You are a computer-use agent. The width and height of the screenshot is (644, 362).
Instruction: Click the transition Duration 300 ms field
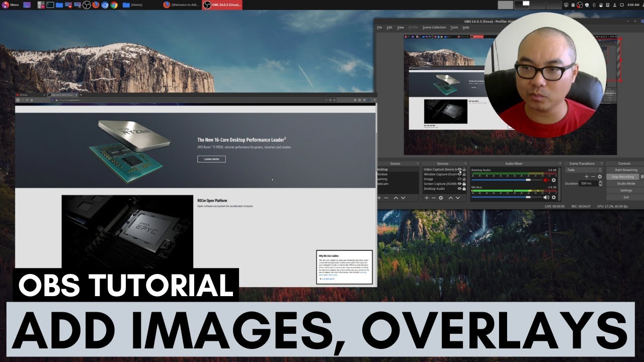(588, 184)
